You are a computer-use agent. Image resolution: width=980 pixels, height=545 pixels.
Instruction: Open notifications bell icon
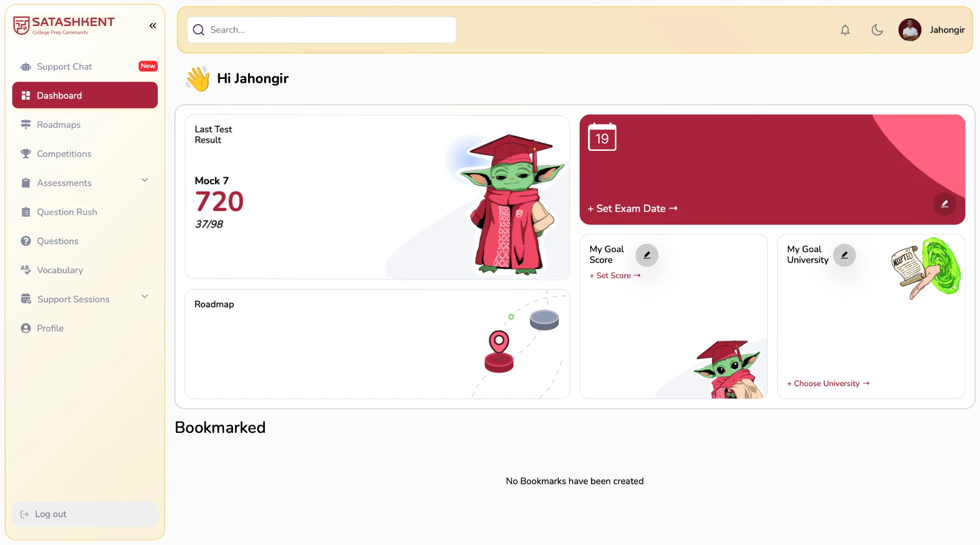(x=845, y=30)
